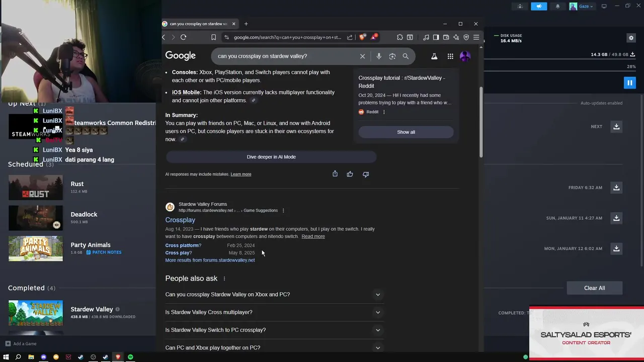Image resolution: width=644 pixels, height=362 pixels.
Task: Open 'More results from forums.stardewvalley.net'
Action: [x=210, y=260]
